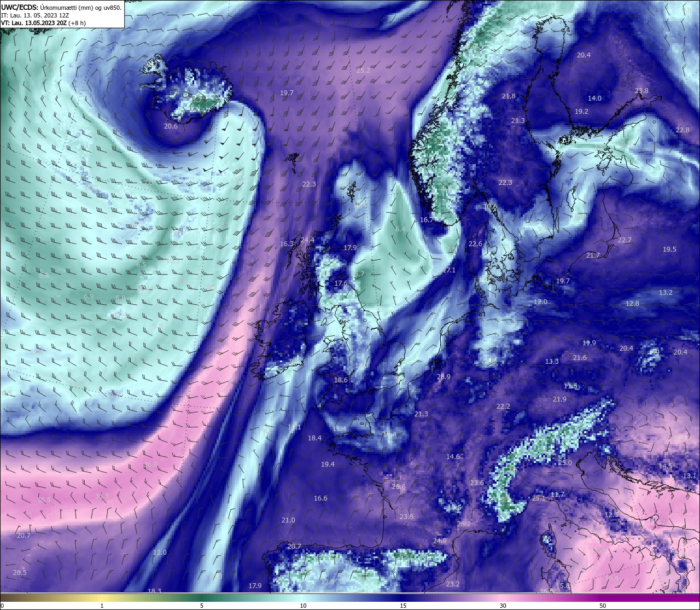
Task: Select the 19.4 value off Brittany
Action: pyautogui.click(x=328, y=464)
